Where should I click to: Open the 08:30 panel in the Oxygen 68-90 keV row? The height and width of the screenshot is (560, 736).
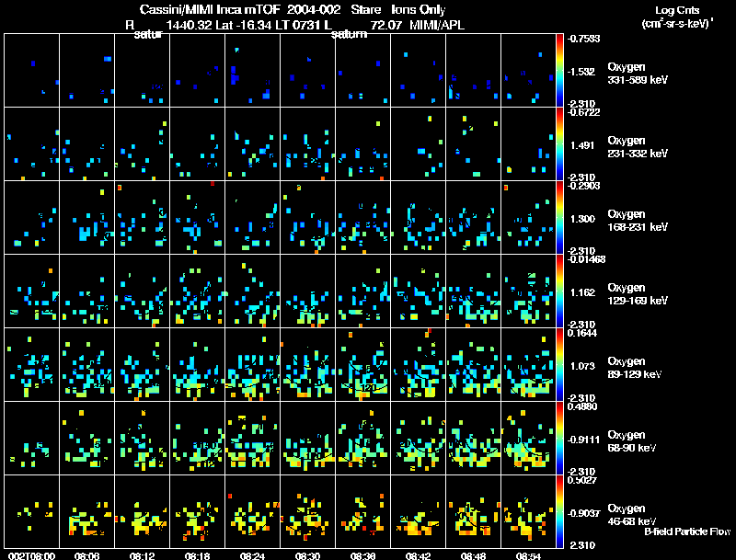click(307, 438)
